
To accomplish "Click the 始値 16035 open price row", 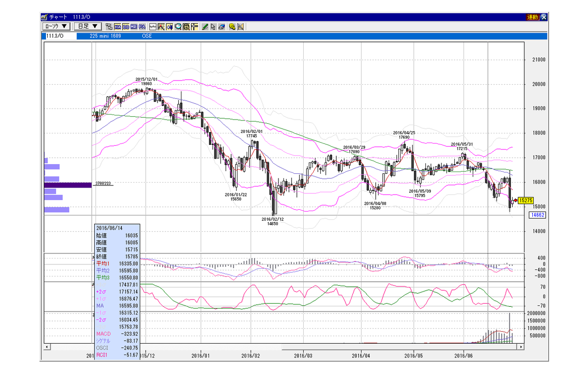I will [x=116, y=235].
